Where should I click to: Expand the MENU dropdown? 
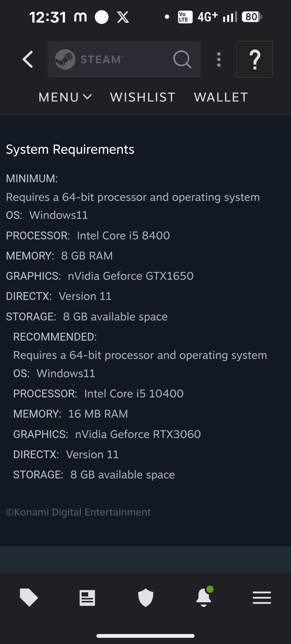coord(65,97)
